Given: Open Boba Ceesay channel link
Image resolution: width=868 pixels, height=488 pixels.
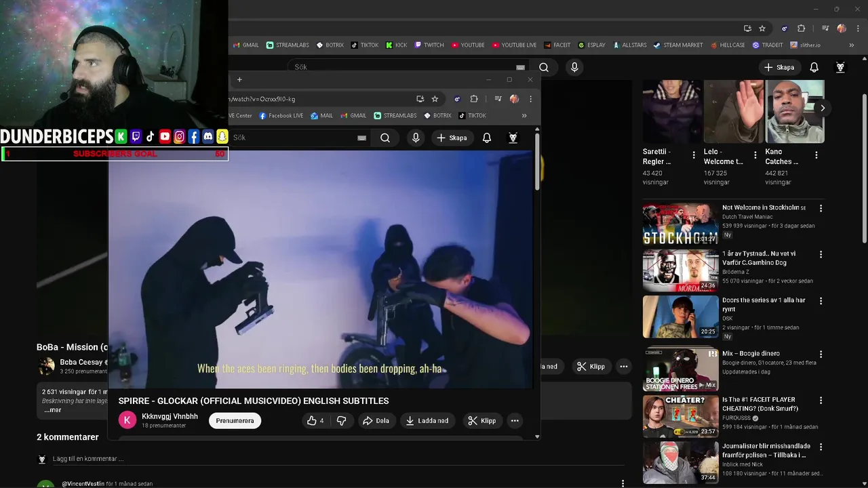Looking at the screenshot, I should (81, 362).
